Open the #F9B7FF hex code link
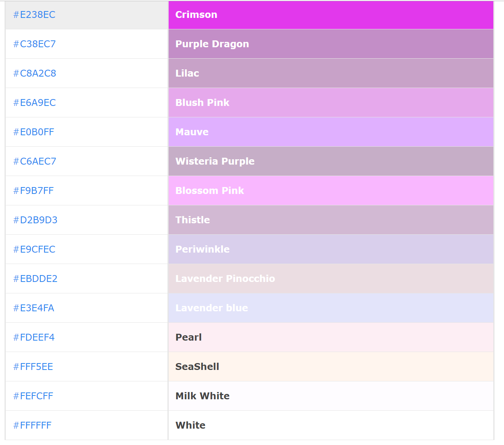This screenshot has height=445, width=504. (x=33, y=191)
